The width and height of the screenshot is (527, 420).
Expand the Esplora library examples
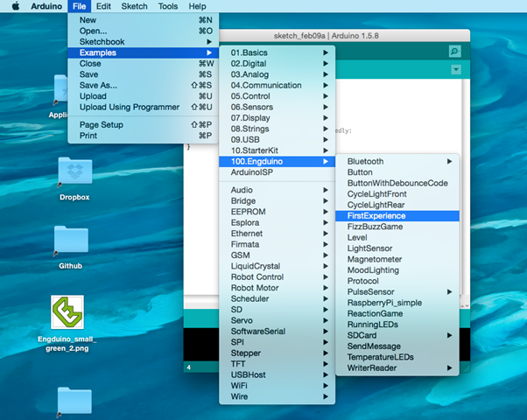[x=277, y=222]
